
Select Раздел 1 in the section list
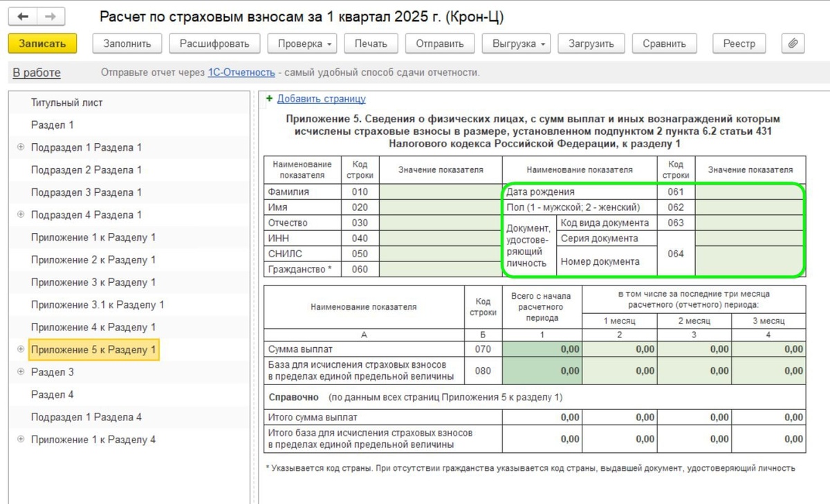tap(53, 125)
